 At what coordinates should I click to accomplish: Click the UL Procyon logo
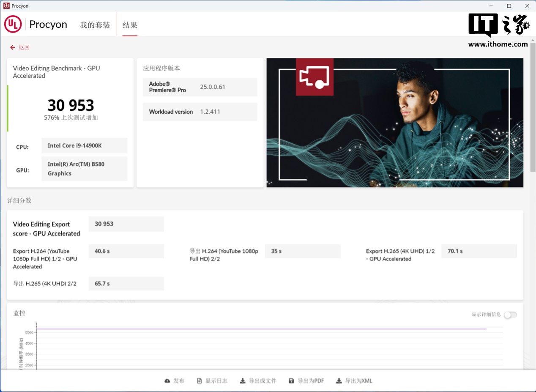point(13,25)
